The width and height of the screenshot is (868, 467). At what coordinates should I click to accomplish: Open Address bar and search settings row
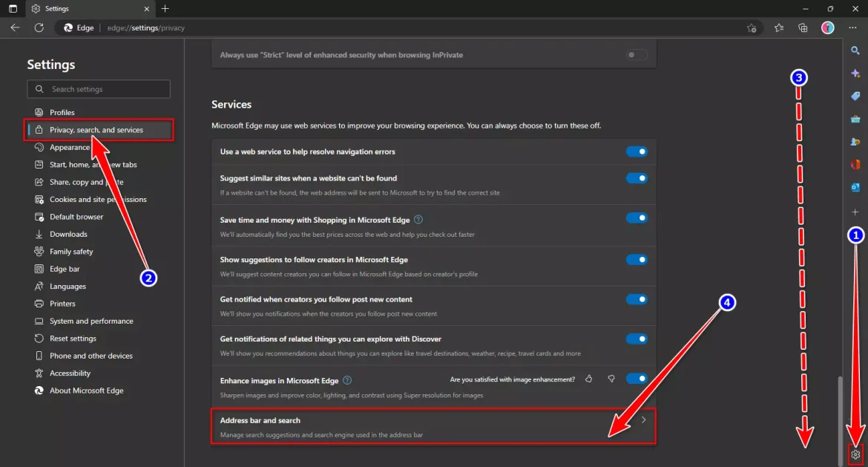pyautogui.click(x=433, y=427)
